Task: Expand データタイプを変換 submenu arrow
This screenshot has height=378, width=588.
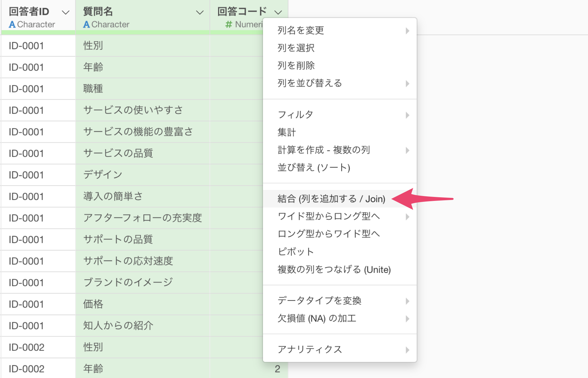Action: pyautogui.click(x=407, y=301)
